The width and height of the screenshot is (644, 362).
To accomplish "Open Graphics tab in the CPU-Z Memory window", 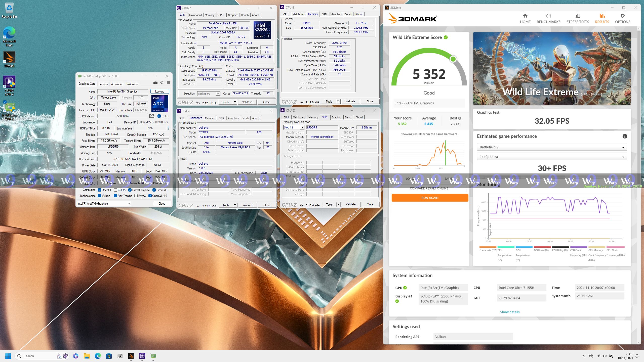I will pyautogui.click(x=336, y=14).
